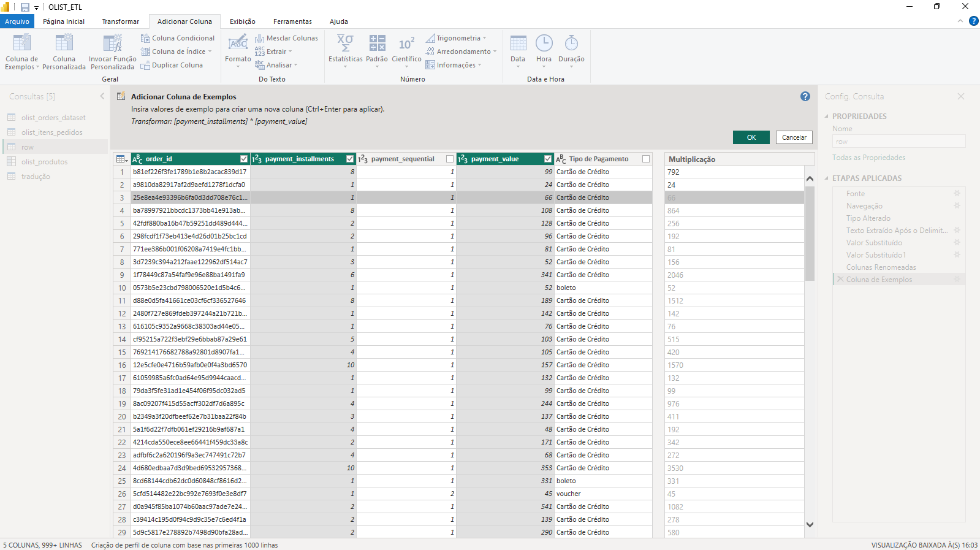Screen dimensions: 980x550
Task: Open the Data column tool
Action: (x=518, y=52)
